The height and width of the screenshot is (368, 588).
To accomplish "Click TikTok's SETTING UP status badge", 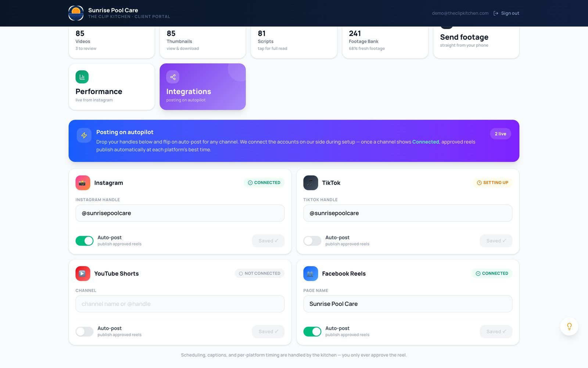I will click(492, 183).
